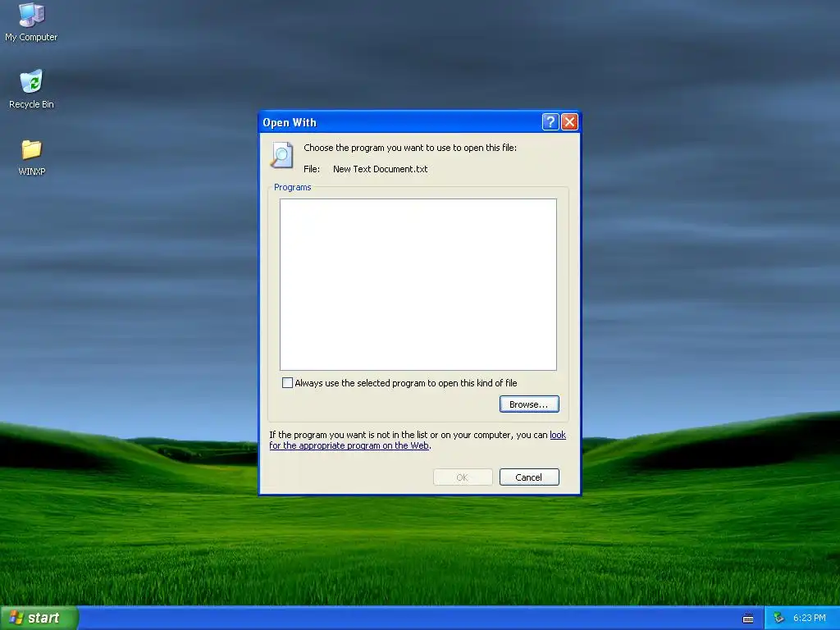840x630 pixels.
Task: Click the grayed-out OK button
Action: click(463, 477)
